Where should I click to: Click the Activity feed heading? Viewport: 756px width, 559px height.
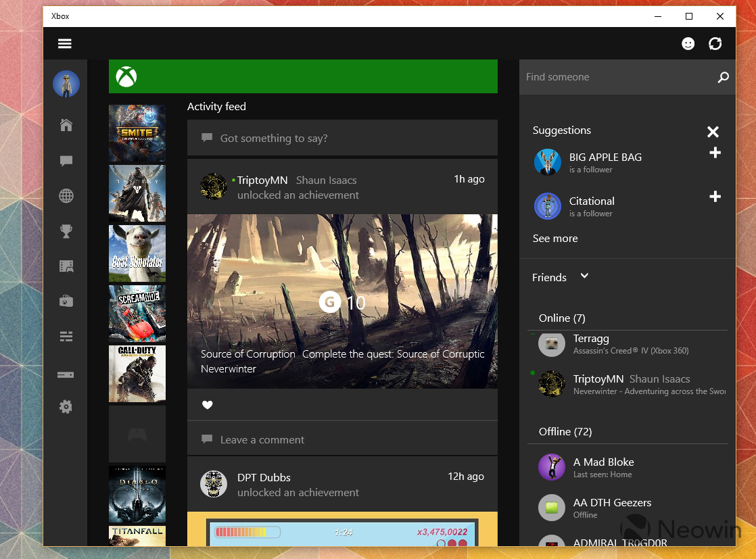pyautogui.click(x=216, y=107)
